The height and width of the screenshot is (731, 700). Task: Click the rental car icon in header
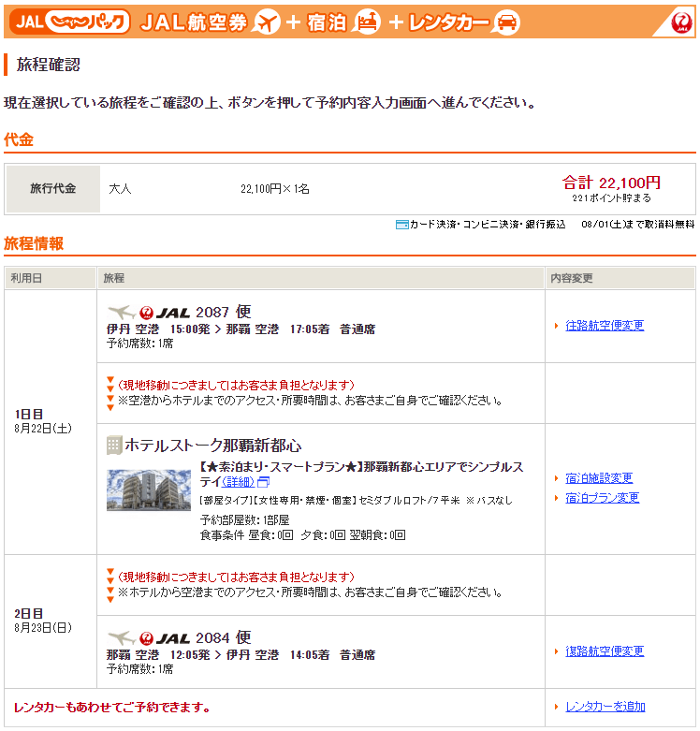(506, 22)
